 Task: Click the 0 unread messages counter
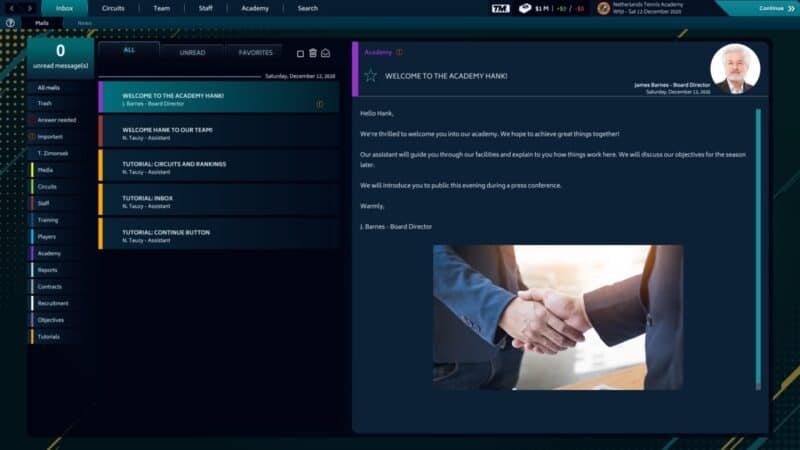60,56
